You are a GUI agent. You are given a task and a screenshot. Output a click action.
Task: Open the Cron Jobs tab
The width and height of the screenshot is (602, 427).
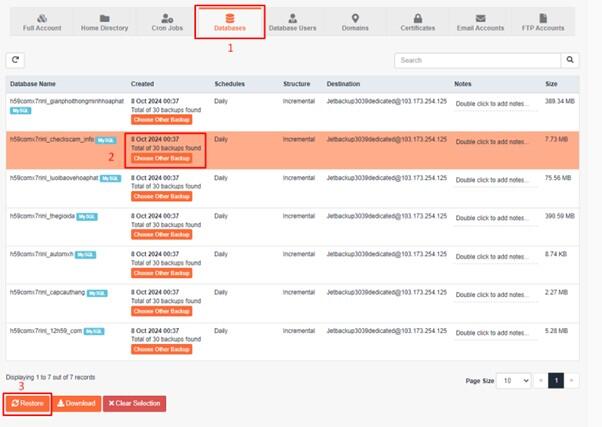(167, 22)
